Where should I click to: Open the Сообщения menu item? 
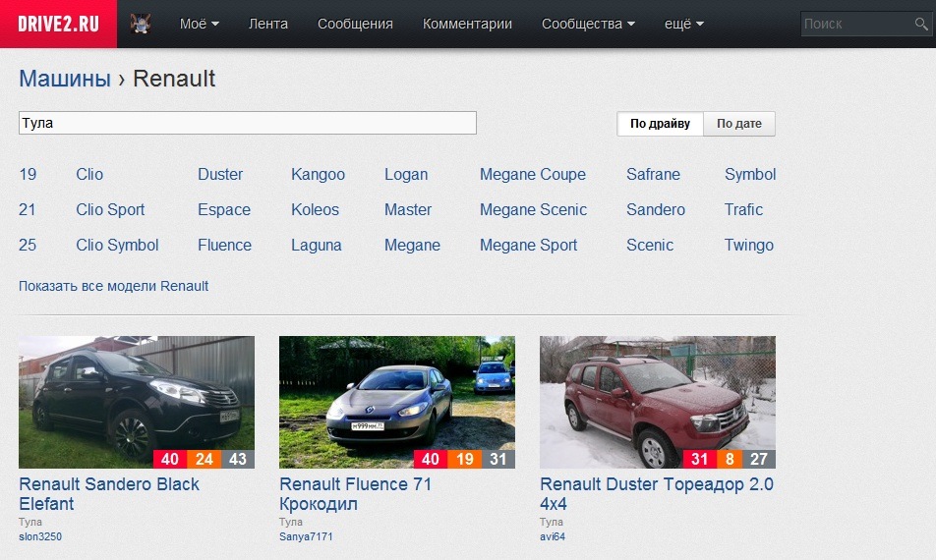click(355, 24)
